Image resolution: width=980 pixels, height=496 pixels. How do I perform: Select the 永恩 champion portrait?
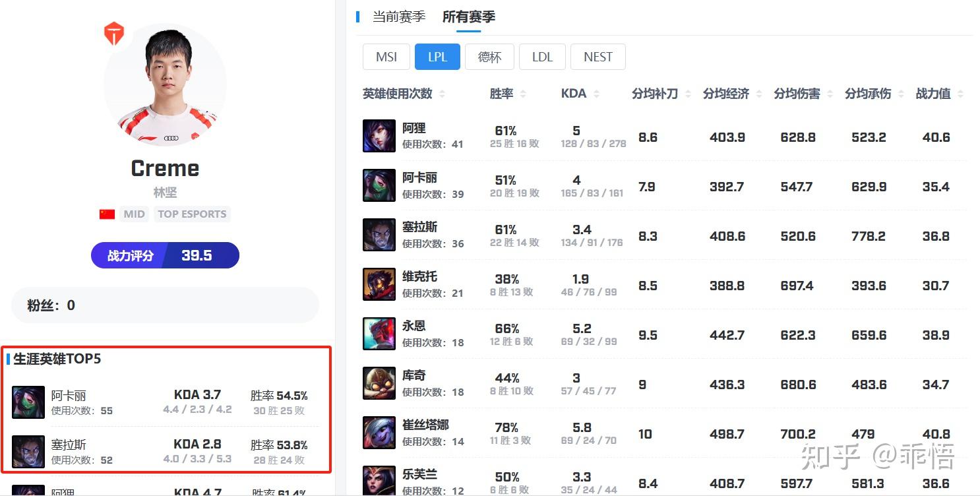click(379, 334)
